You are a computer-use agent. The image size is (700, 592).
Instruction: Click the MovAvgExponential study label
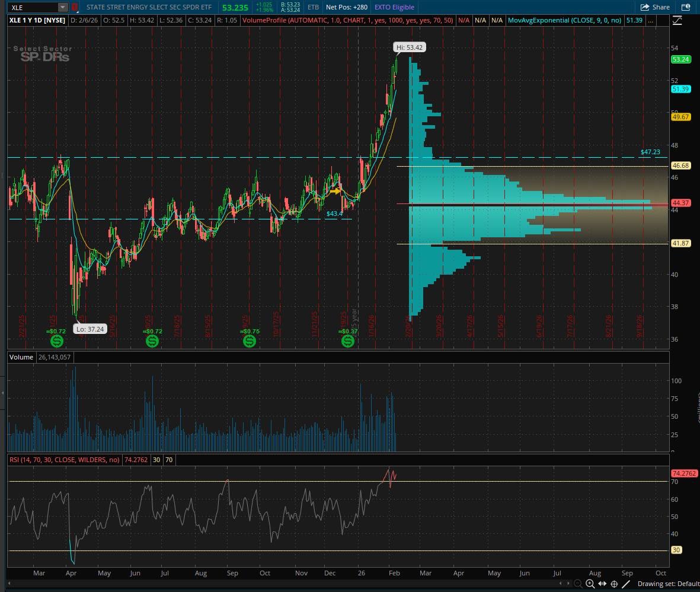pos(564,20)
